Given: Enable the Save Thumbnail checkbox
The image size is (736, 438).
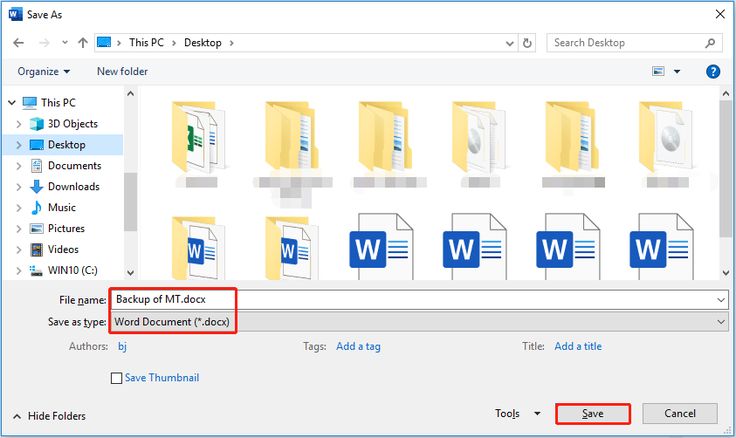Looking at the screenshot, I should (x=117, y=378).
